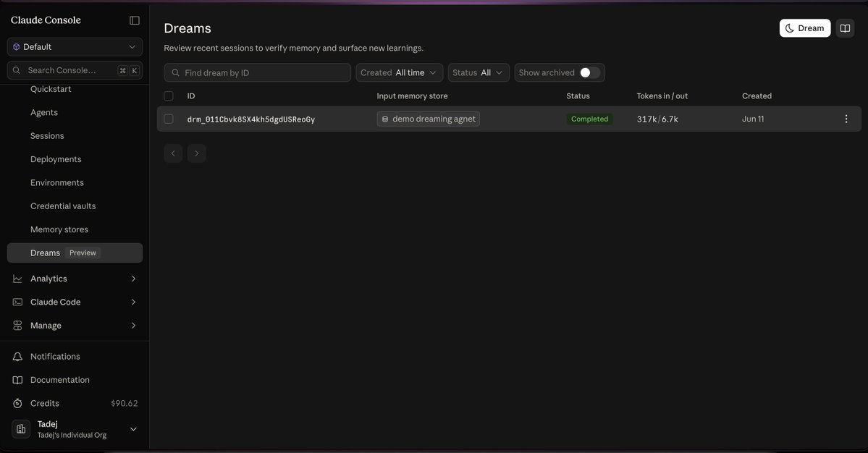Go to the next page of dreams
The width and height of the screenshot is (868, 453).
tap(196, 153)
